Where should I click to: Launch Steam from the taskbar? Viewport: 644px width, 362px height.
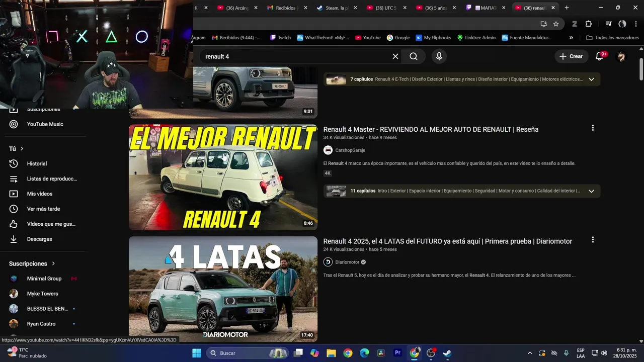[447, 353]
